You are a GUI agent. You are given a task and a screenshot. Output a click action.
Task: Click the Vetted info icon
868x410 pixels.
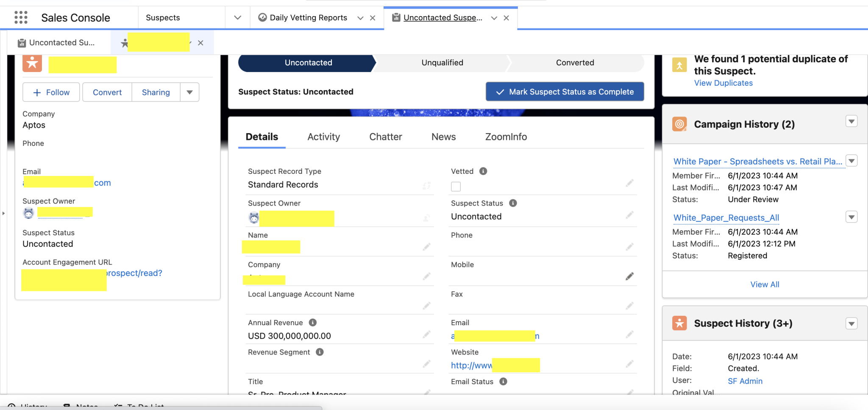click(x=483, y=171)
